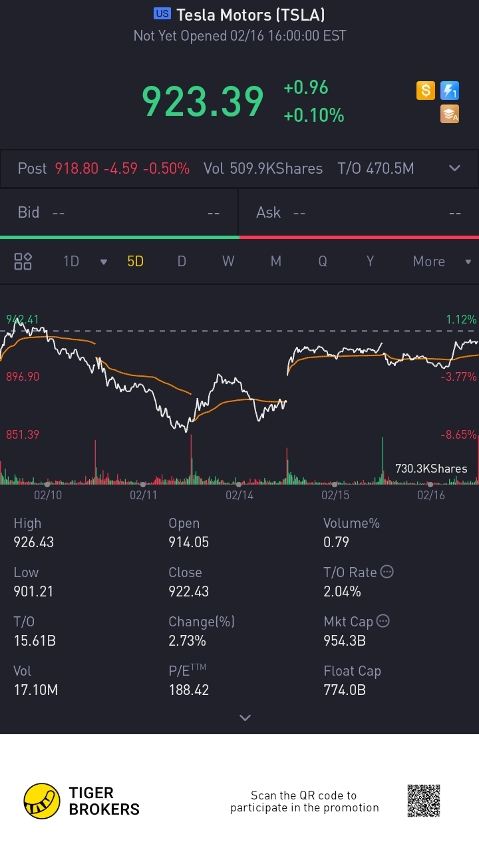This screenshot has width=479, height=868.
Task: Tap the info icon beside Mkt Cap
Action: coord(383,621)
